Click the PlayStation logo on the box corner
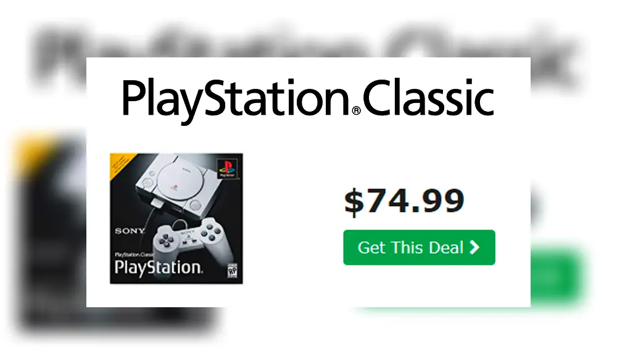This screenshot has height=364, width=617. click(227, 168)
